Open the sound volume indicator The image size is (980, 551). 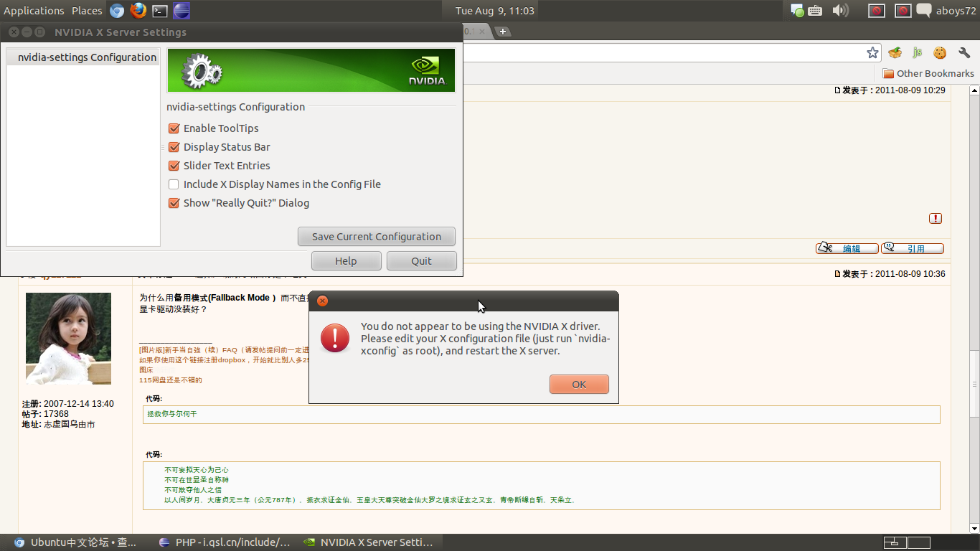pyautogui.click(x=840, y=11)
